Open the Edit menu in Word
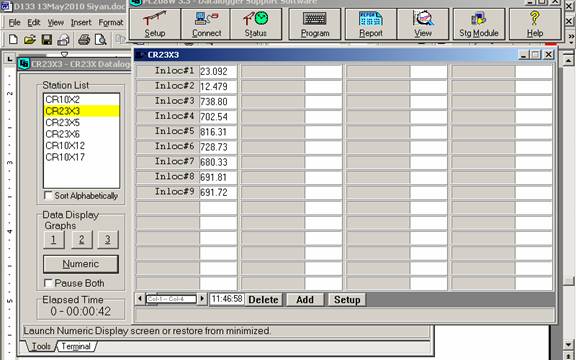The height and width of the screenshot is (360, 576). pyautogui.click(x=33, y=22)
